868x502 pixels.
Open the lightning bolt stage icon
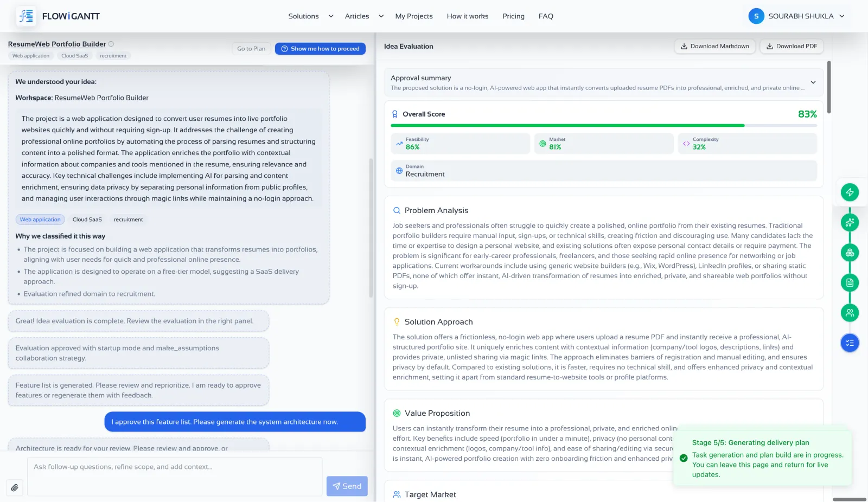coord(850,192)
